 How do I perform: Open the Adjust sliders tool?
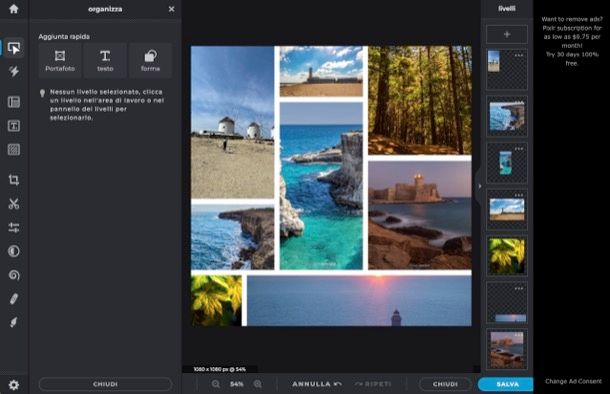click(14, 228)
